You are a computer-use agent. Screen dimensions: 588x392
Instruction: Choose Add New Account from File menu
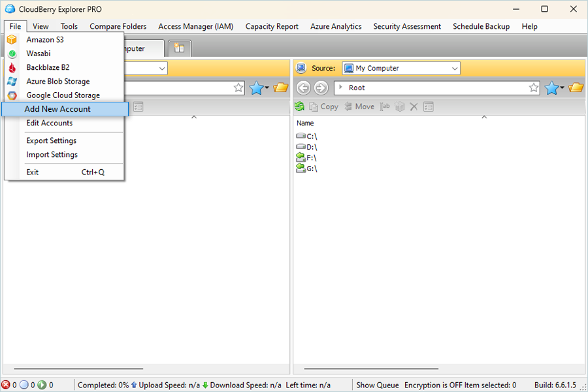point(65,109)
